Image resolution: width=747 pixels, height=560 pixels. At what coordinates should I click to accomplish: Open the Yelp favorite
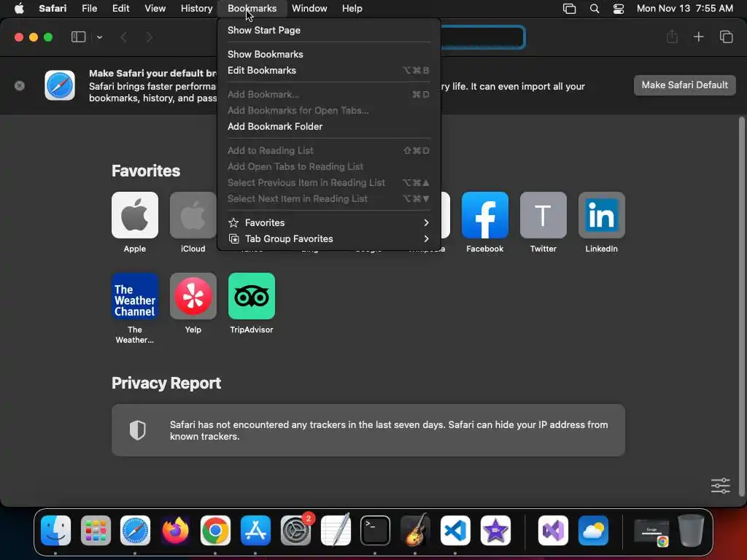193,296
